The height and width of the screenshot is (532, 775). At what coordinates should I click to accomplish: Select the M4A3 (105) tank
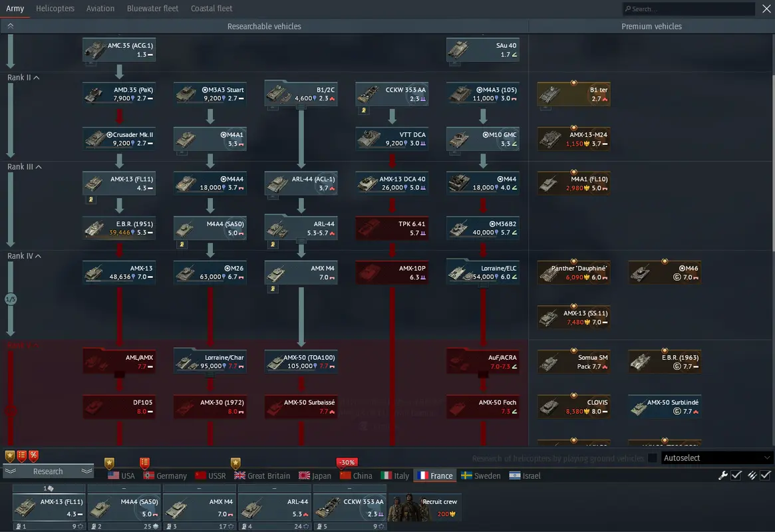click(483, 94)
